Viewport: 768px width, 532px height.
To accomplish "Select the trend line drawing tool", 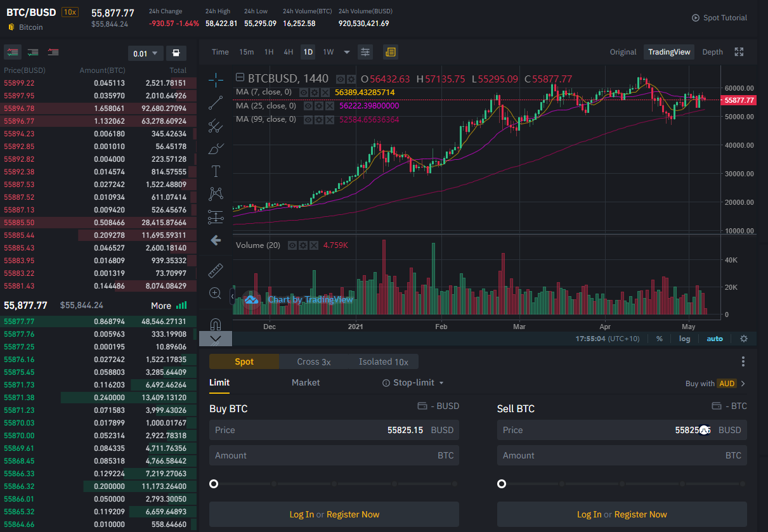I will [x=216, y=102].
